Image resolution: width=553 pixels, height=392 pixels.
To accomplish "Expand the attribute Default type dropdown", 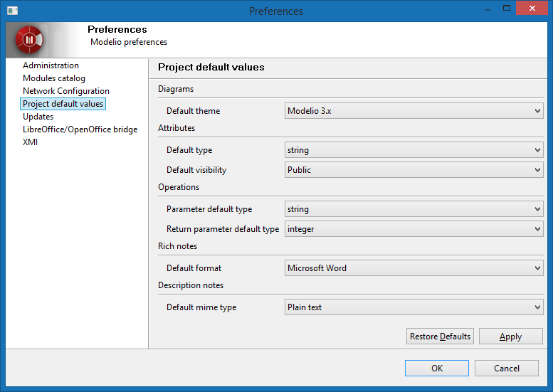I will [x=414, y=150].
